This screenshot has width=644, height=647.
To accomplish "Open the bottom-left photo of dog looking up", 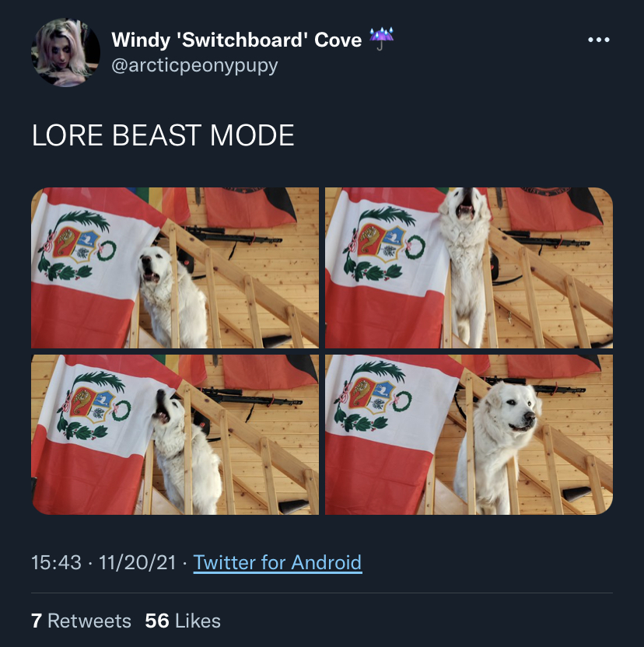I will [175, 435].
